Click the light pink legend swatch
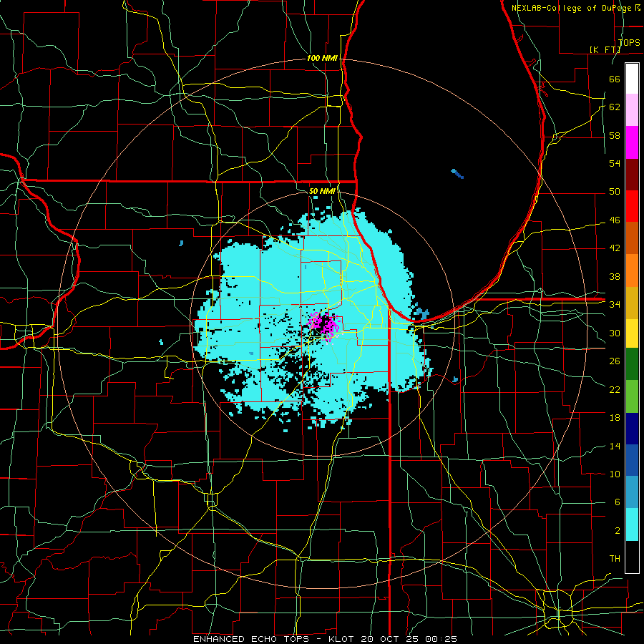644x644 pixels. click(x=632, y=110)
